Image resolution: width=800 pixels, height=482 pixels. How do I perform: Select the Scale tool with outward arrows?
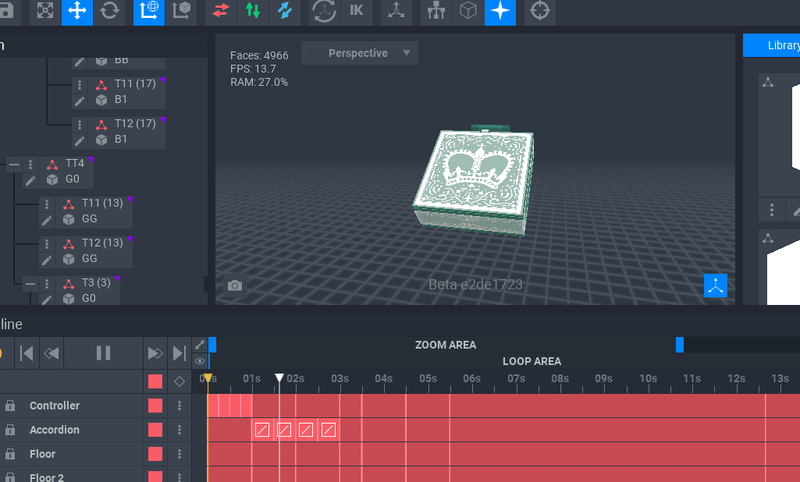[45, 11]
